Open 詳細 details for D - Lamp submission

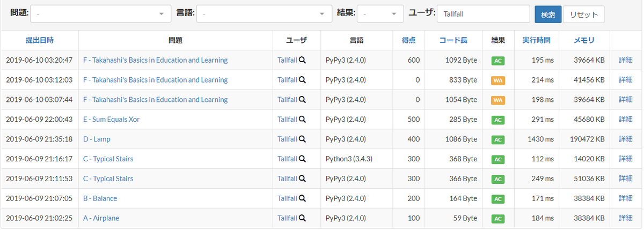pos(626,139)
